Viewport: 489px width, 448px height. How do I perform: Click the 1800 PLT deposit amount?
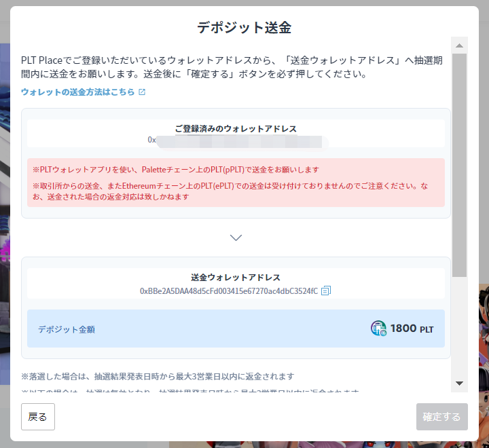pyautogui.click(x=412, y=329)
